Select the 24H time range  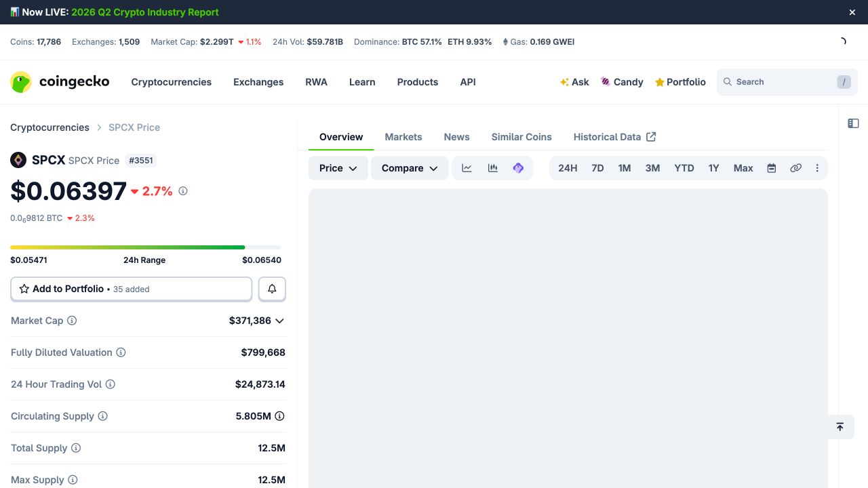(568, 168)
